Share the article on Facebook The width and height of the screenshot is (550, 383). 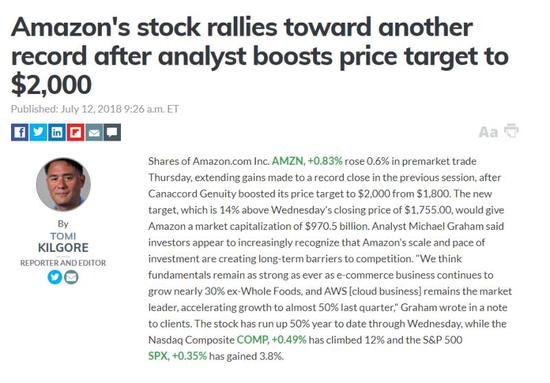click(20, 132)
